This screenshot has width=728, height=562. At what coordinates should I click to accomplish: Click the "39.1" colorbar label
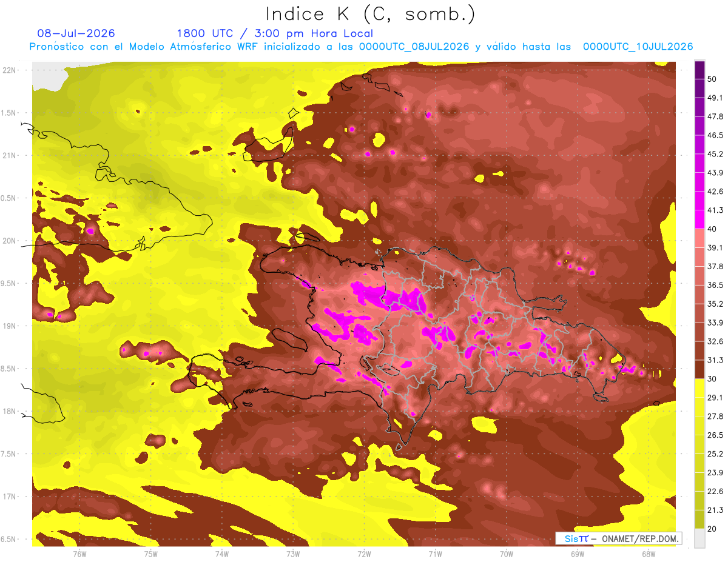click(x=715, y=247)
